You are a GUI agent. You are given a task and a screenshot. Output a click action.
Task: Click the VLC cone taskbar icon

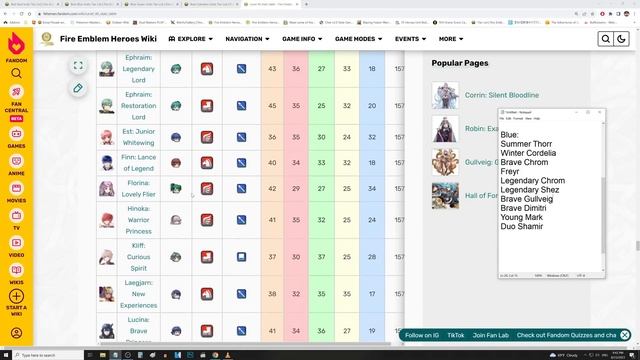click(x=227, y=355)
